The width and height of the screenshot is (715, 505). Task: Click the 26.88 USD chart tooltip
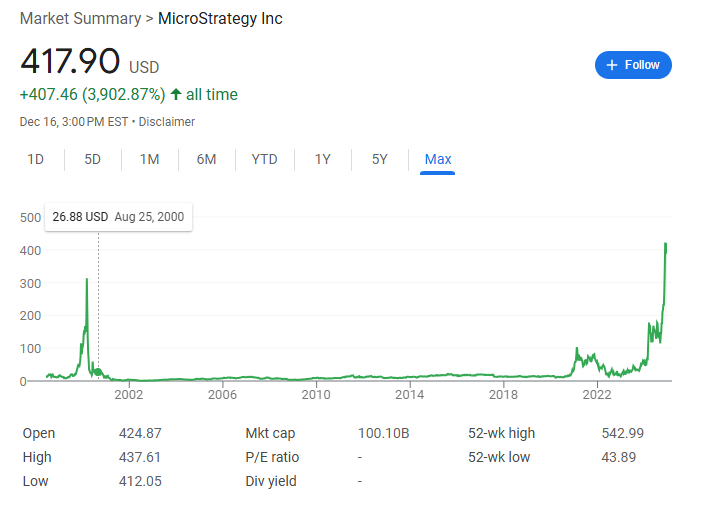pos(118,216)
